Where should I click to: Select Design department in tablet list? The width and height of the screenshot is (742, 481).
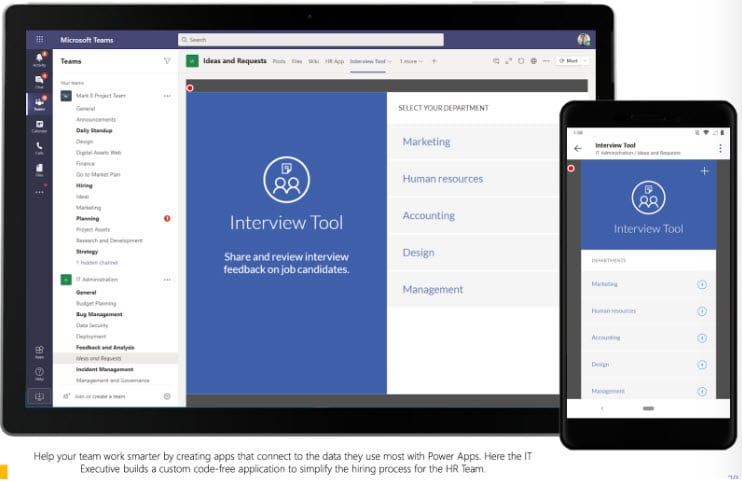pos(473,252)
